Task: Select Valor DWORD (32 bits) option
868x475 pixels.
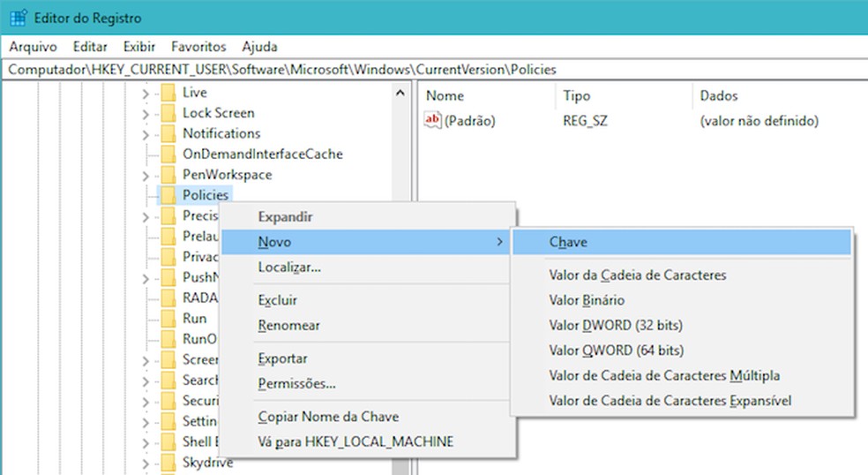Action: coord(616,326)
